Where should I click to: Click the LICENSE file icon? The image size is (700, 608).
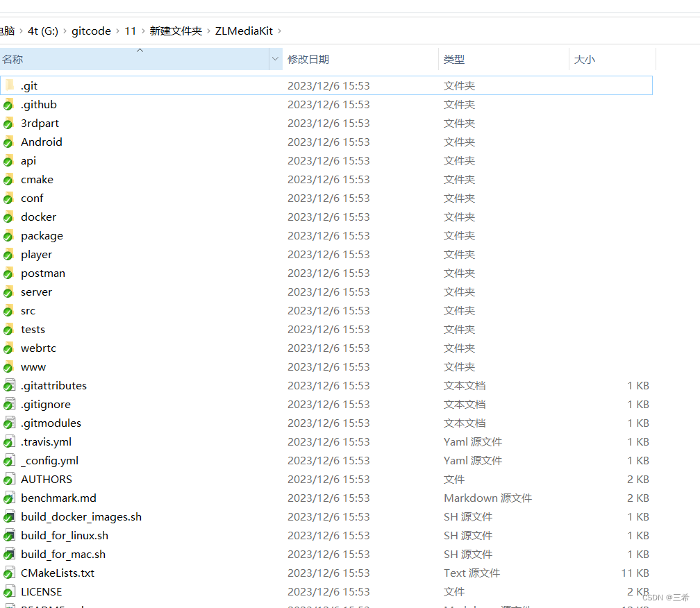[x=10, y=591]
